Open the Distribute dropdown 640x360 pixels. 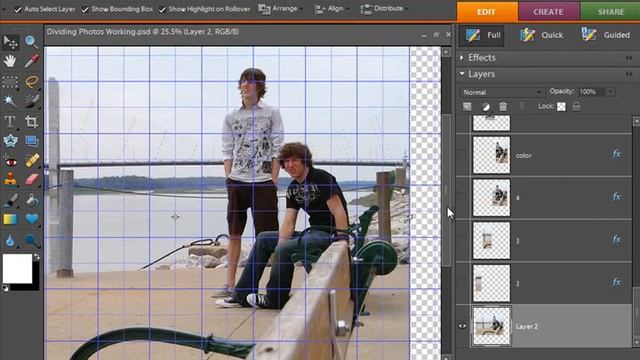click(384, 9)
